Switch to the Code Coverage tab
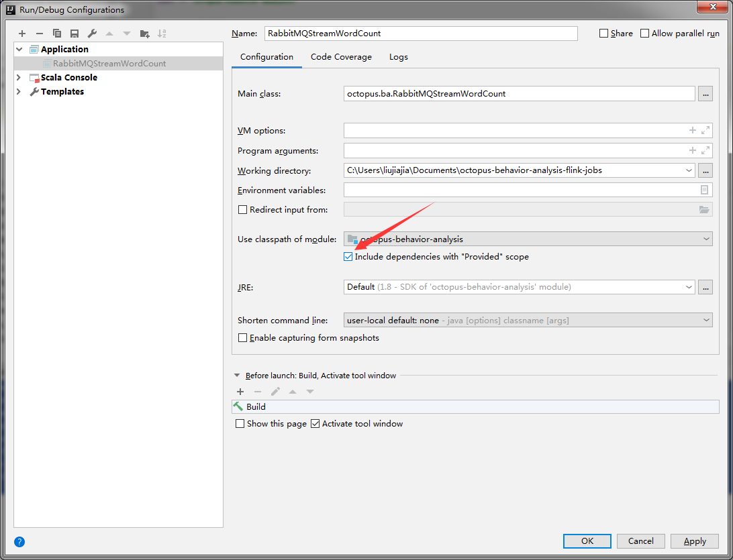Image resolution: width=733 pixels, height=560 pixels. tap(341, 57)
